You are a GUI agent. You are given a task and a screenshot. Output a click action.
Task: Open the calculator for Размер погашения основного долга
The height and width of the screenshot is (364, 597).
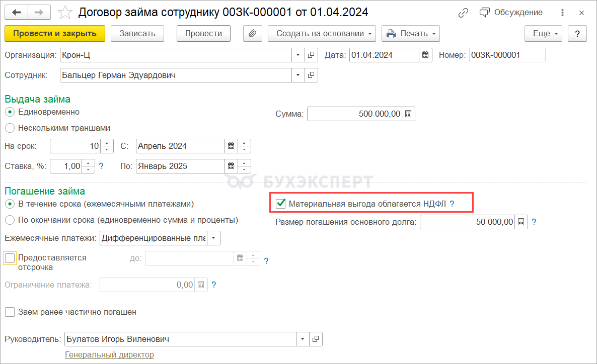pyautogui.click(x=521, y=222)
